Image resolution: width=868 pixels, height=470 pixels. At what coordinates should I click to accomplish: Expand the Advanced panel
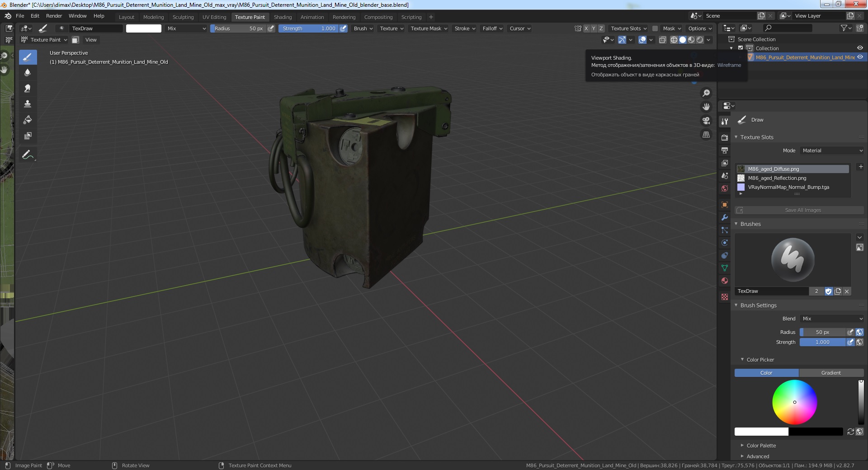(x=758, y=456)
